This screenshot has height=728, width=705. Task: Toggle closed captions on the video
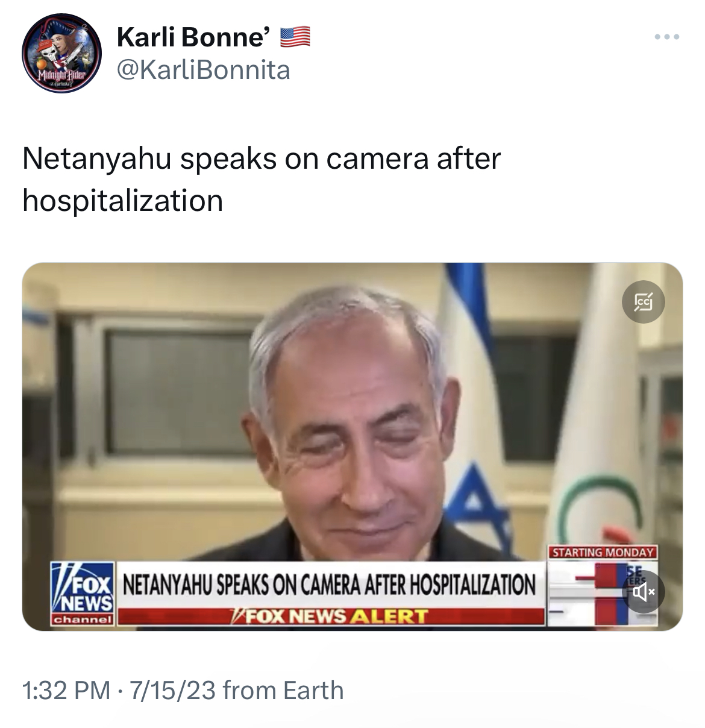coord(644,301)
